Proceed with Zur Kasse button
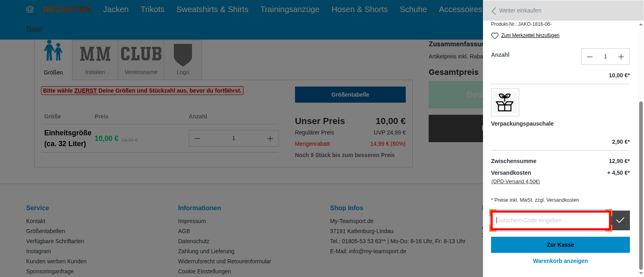 click(x=560, y=245)
